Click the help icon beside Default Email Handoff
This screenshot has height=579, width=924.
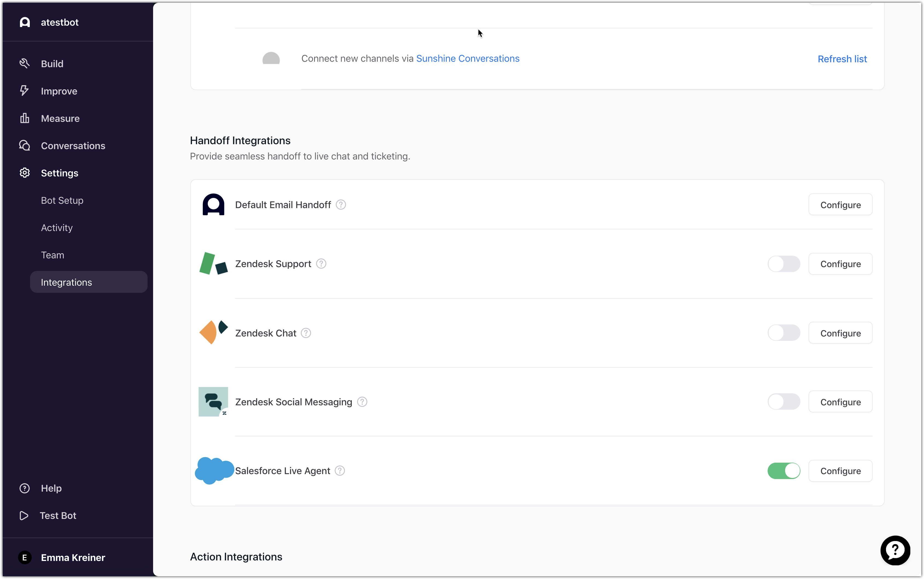point(341,205)
